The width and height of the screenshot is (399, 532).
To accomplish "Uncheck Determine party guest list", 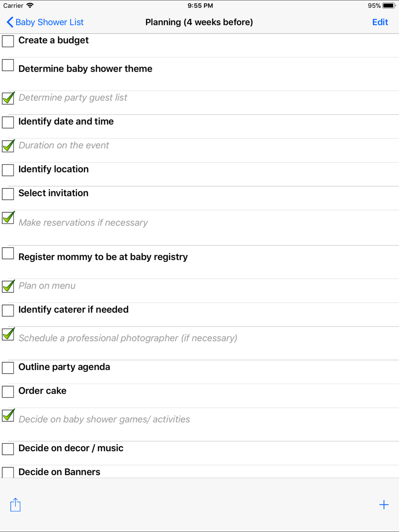I will 8,98.
